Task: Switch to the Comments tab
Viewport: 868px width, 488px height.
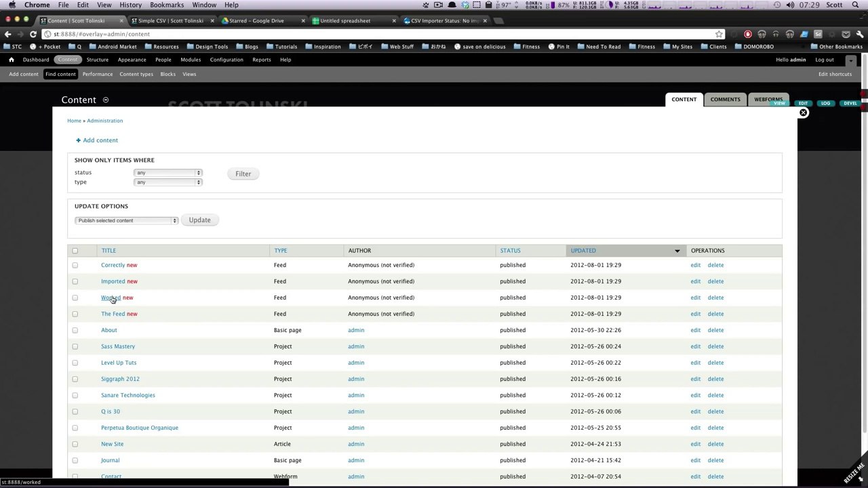Action: click(725, 100)
